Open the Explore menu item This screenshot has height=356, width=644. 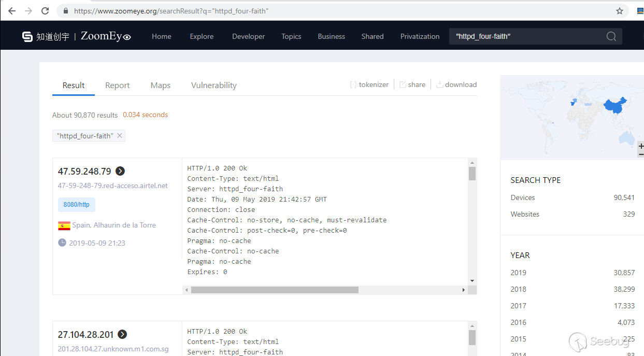coord(202,36)
